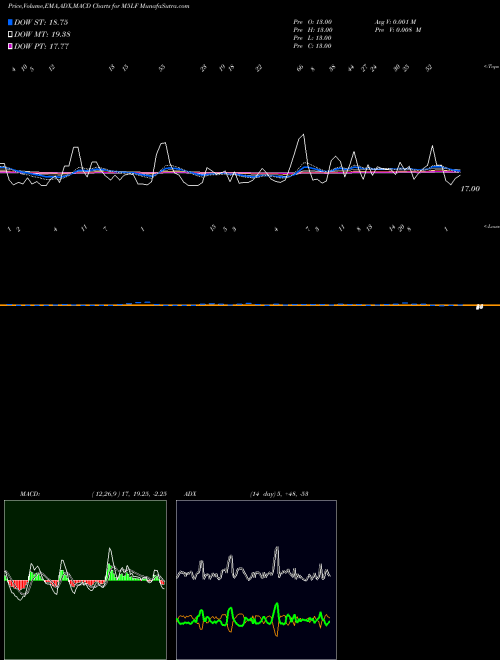Click the Avg V: 0.001 M value
Viewport: 500px width, 660px height.
[x=395, y=22]
